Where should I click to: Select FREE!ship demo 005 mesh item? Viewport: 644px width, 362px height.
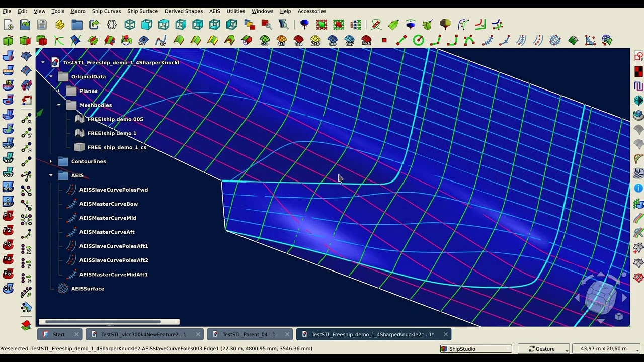click(115, 119)
